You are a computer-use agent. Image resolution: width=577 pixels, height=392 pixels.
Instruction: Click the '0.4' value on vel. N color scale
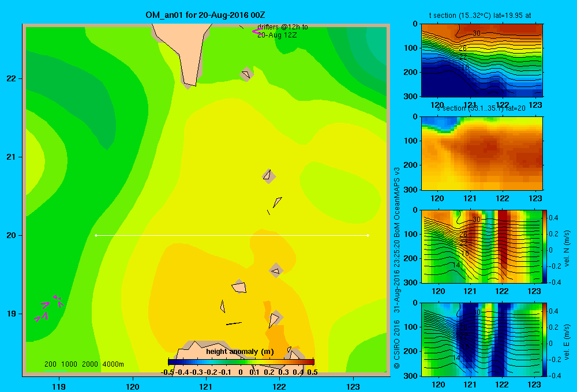(554, 218)
